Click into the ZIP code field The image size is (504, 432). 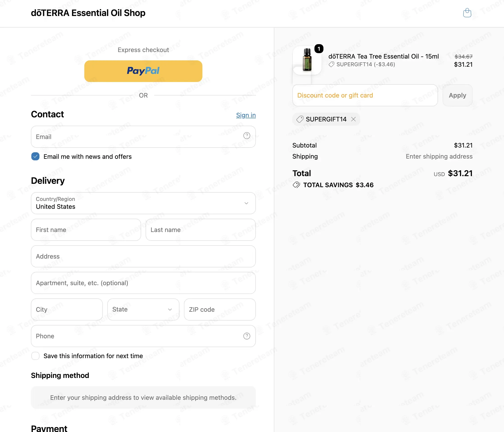tap(220, 309)
